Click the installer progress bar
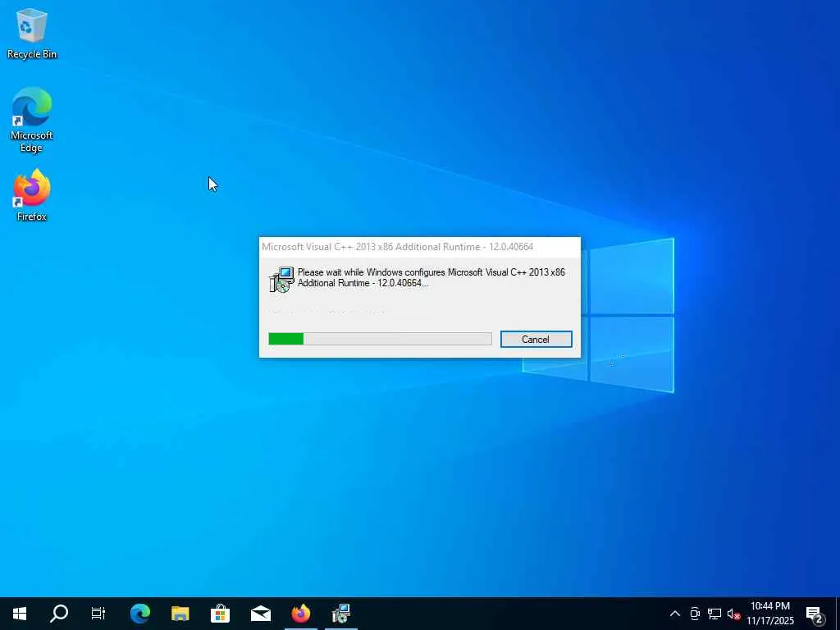The image size is (840, 630). (x=380, y=339)
